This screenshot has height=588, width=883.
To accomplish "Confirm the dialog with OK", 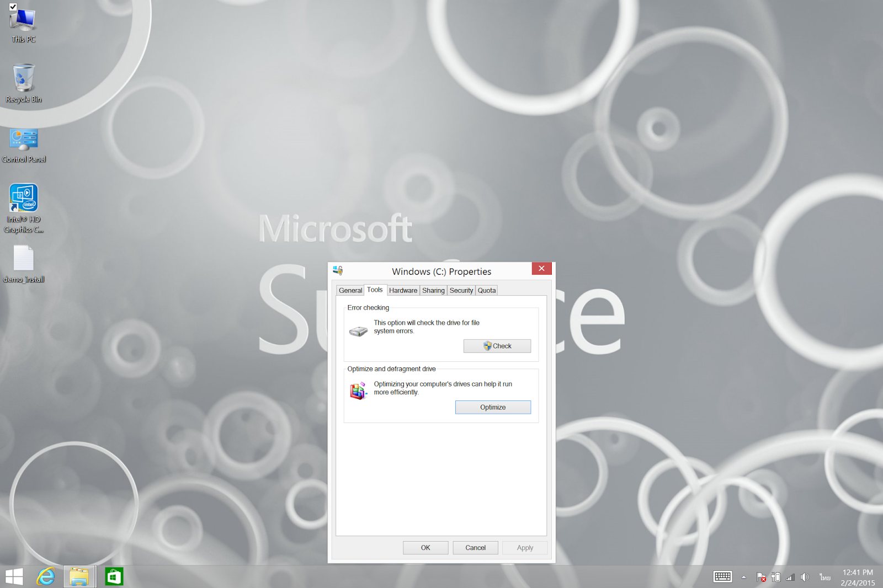I will pyautogui.click(x=425, y=548).
